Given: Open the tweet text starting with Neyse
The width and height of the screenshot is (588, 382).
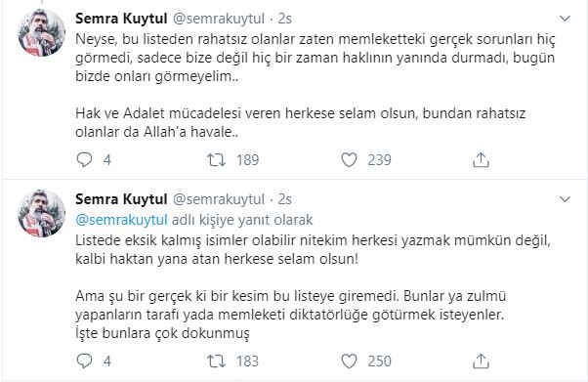Looking at the screenshot, I should 315,85.
